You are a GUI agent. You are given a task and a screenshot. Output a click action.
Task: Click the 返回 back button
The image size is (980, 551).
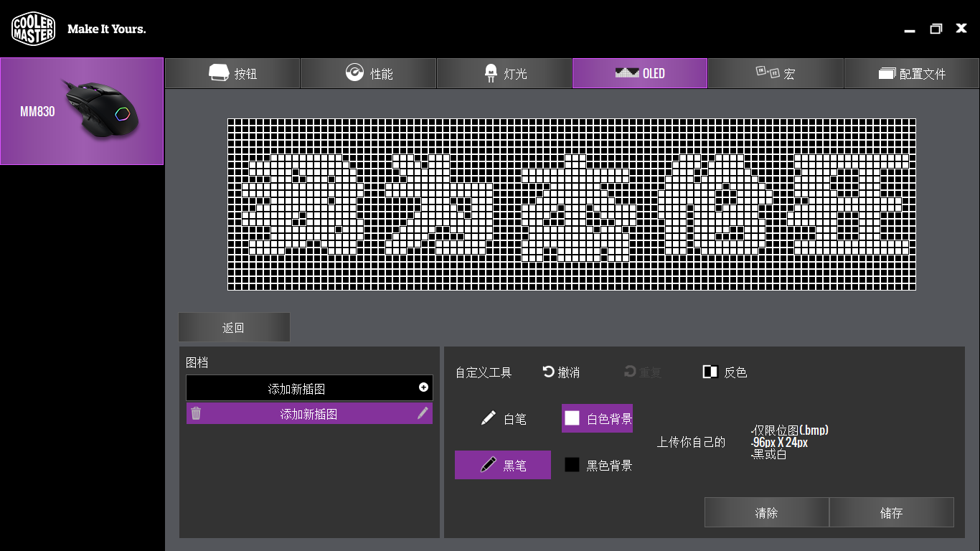pyautogui.click(x=234, y=327)
